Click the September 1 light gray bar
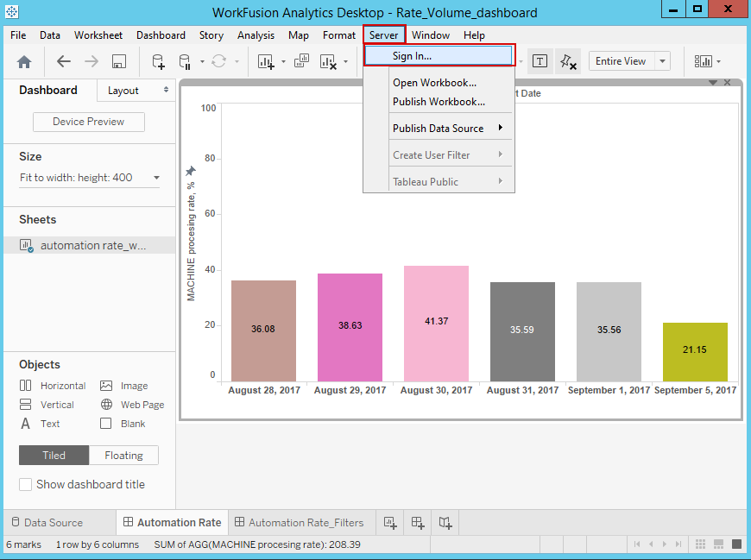 click(x=609, y=331)
